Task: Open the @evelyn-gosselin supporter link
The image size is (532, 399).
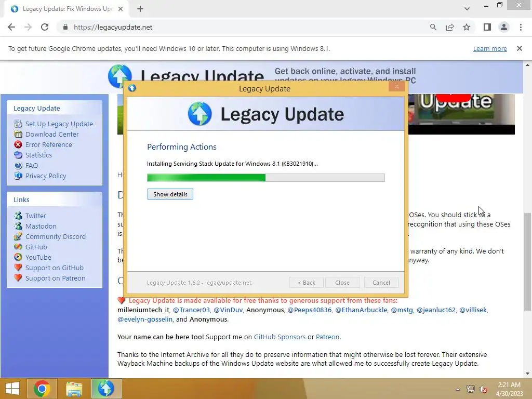Action: click(x=145, y=320)
